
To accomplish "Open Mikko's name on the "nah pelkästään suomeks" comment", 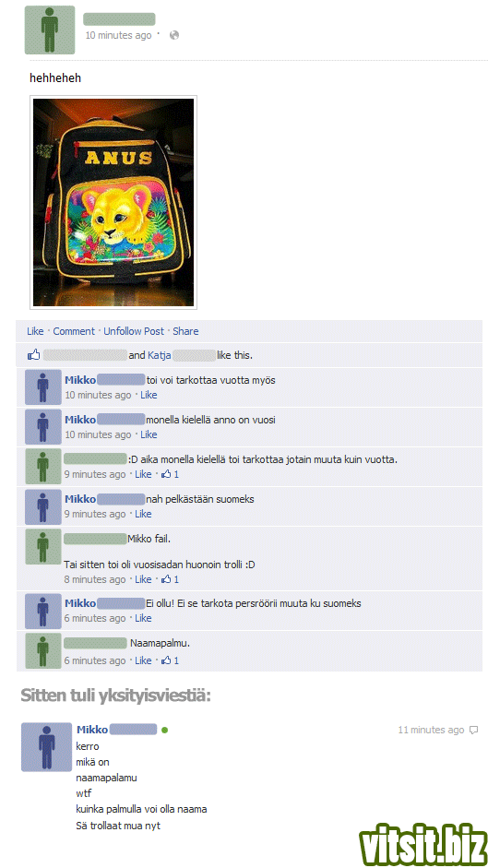I will coord(80,499).
